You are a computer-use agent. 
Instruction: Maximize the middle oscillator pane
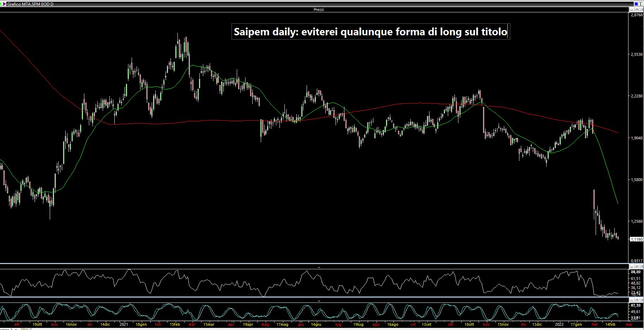click(637, 266)
